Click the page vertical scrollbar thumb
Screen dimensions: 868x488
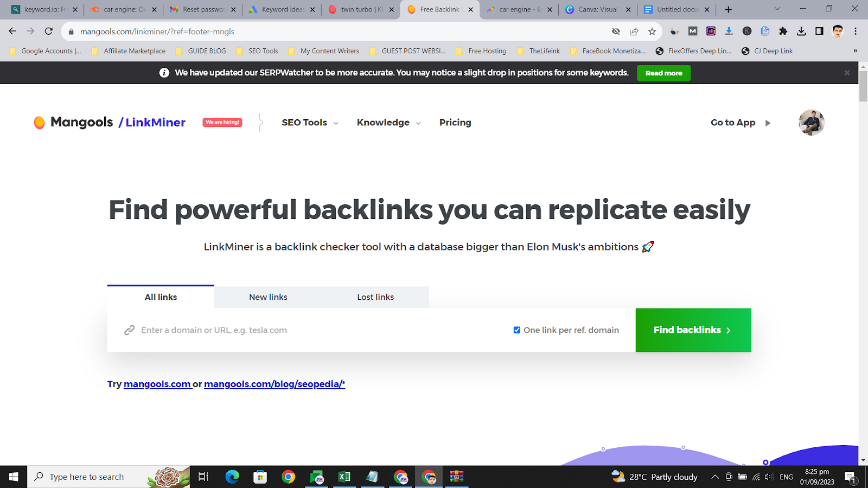pyautogui.click(x=863, y=86)
